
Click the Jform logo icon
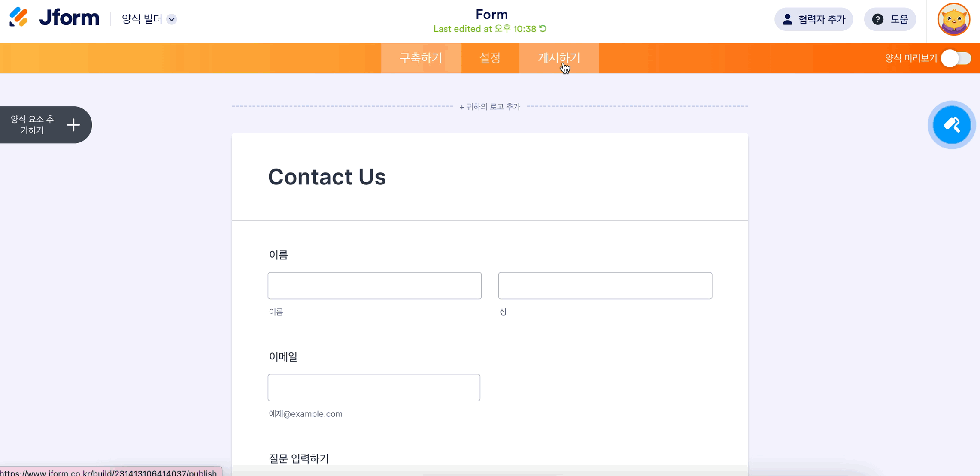coord(18,18)
